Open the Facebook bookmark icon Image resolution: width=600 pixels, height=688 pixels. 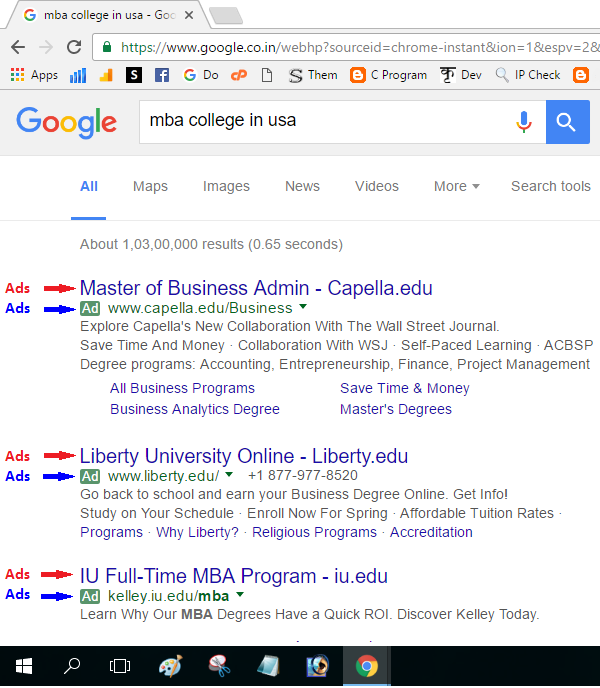pos(162,75)
